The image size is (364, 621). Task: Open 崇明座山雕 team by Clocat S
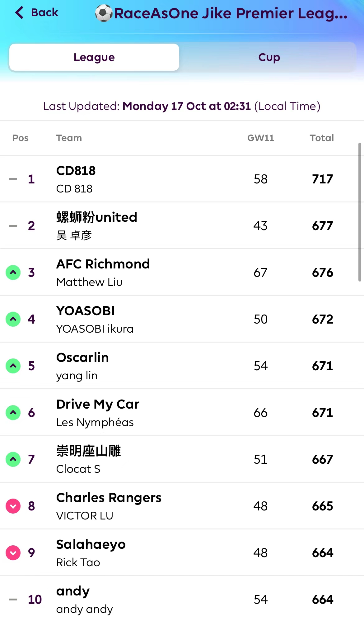click(89, 451)
